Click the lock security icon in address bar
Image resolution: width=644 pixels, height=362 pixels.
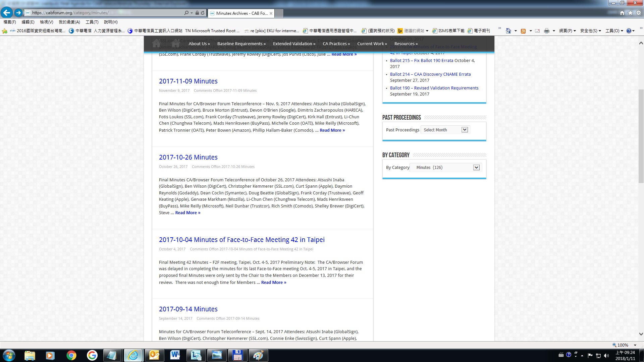click(x=197, y=13)
